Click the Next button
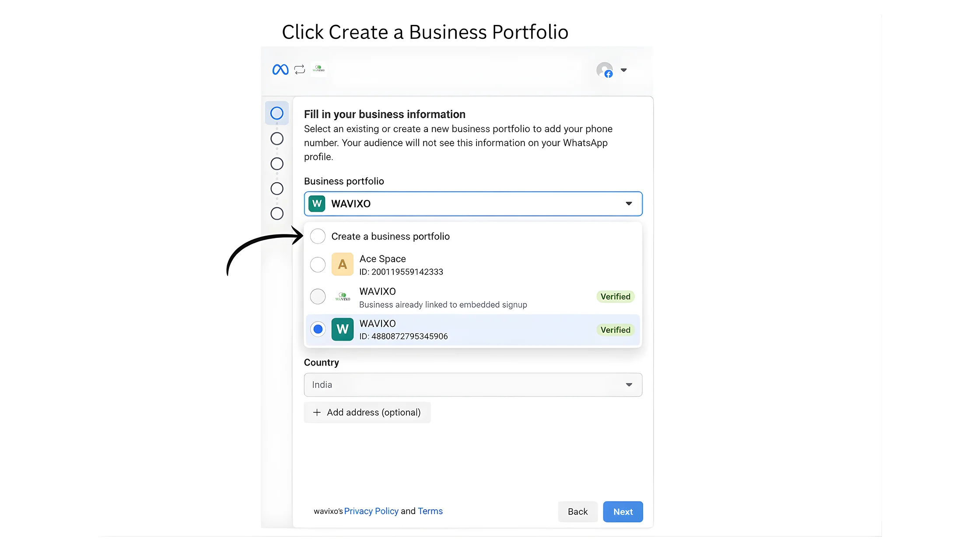 [x=623, y=512]
